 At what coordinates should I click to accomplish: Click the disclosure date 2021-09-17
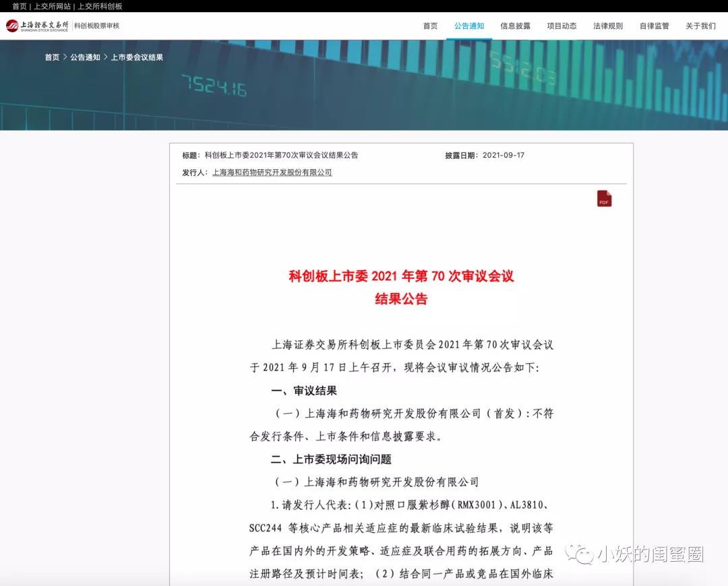tap(504, 155)
